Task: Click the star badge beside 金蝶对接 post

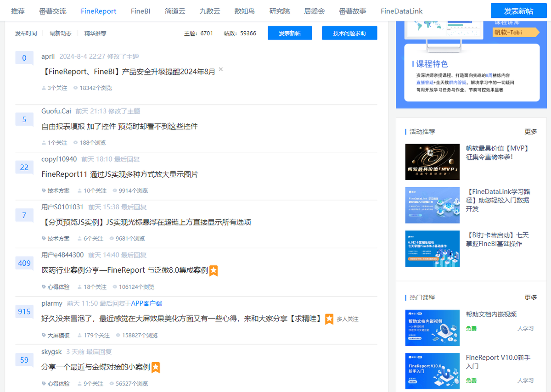Action: coord(156,368)
